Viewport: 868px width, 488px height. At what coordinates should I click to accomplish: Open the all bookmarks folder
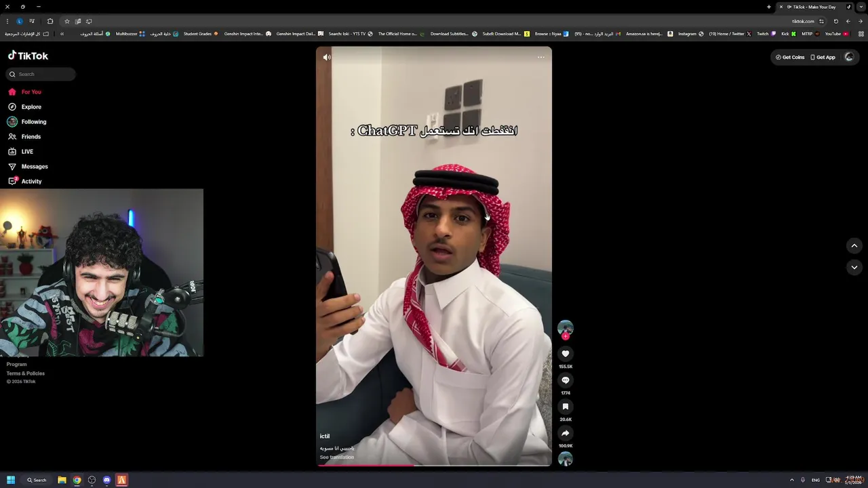coord(26,34)
